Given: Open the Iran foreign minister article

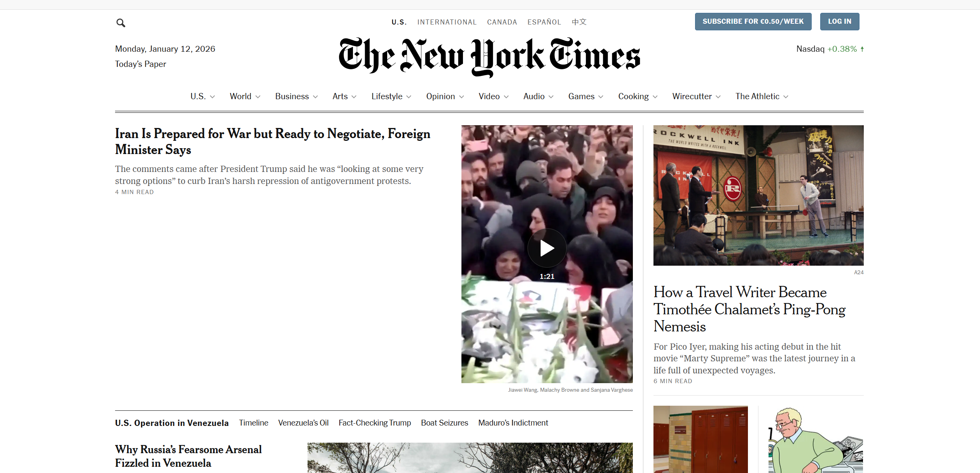Looking at the screenshot, I should 273,141.
